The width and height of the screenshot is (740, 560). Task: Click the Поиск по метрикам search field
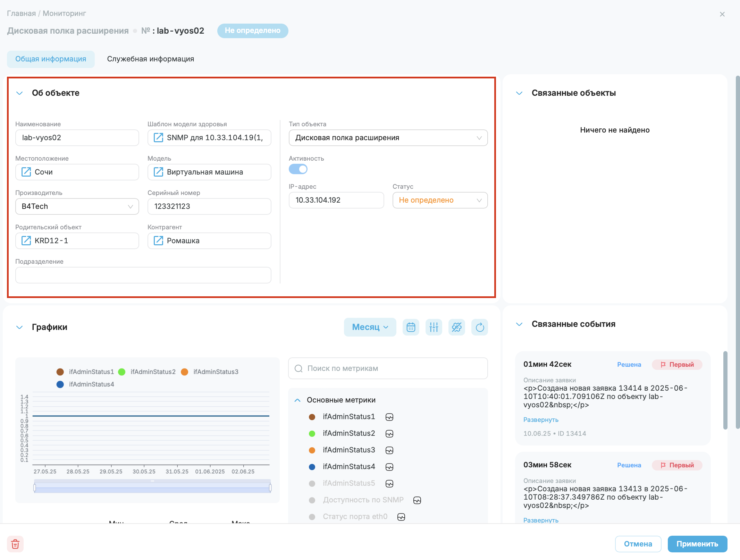pos(388,368)
